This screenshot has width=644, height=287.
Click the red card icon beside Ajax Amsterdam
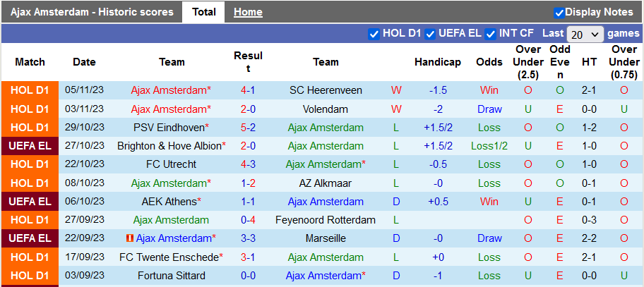[130, 238]
